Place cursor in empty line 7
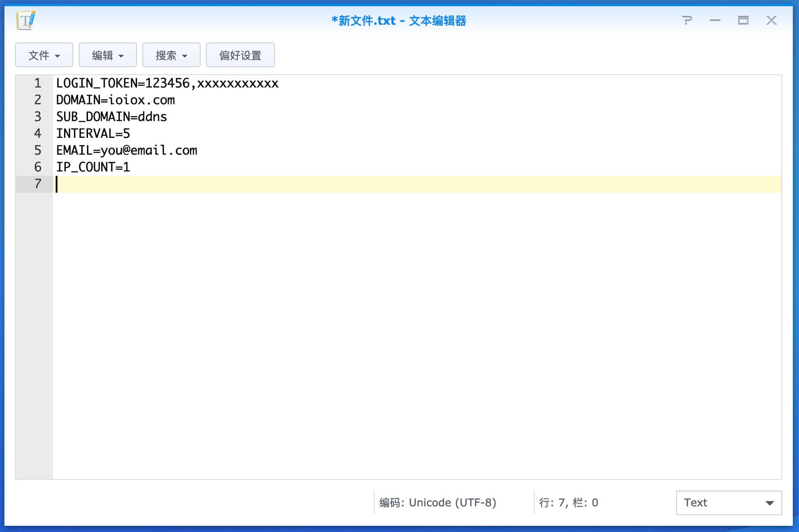 tap(417, 184)
